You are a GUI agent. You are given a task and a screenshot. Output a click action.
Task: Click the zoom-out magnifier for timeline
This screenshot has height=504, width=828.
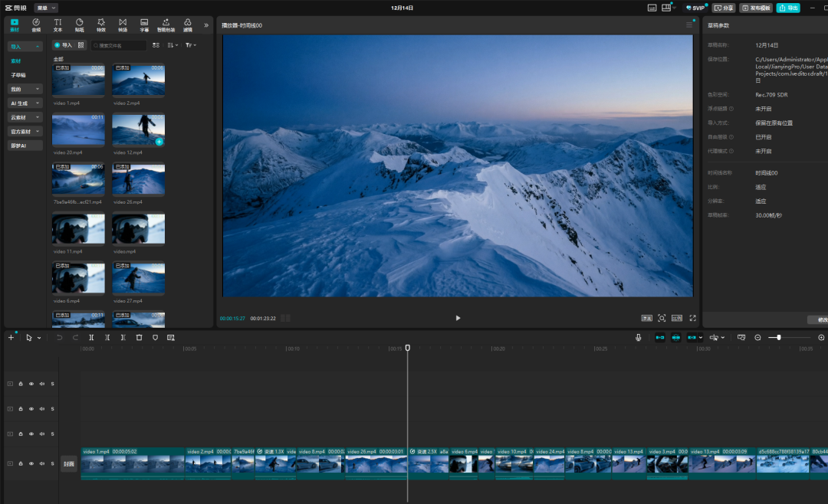(757, 337)
